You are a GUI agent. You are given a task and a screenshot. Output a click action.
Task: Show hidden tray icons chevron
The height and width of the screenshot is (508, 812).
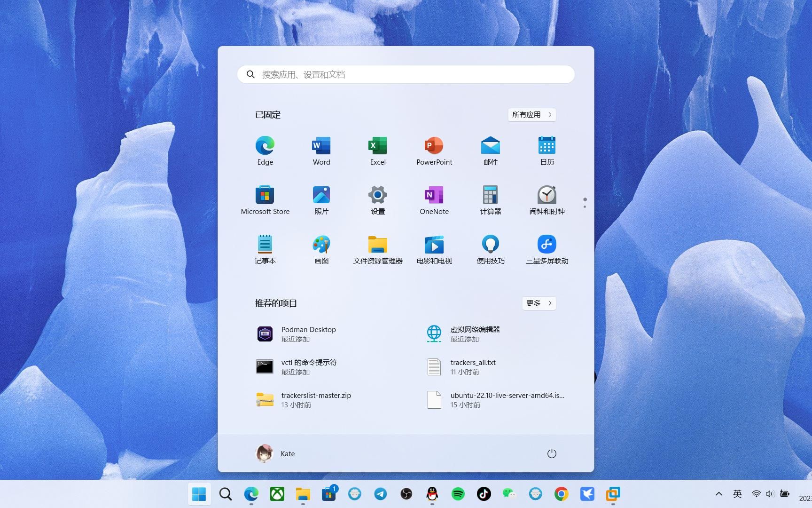[x=718, y=494]
